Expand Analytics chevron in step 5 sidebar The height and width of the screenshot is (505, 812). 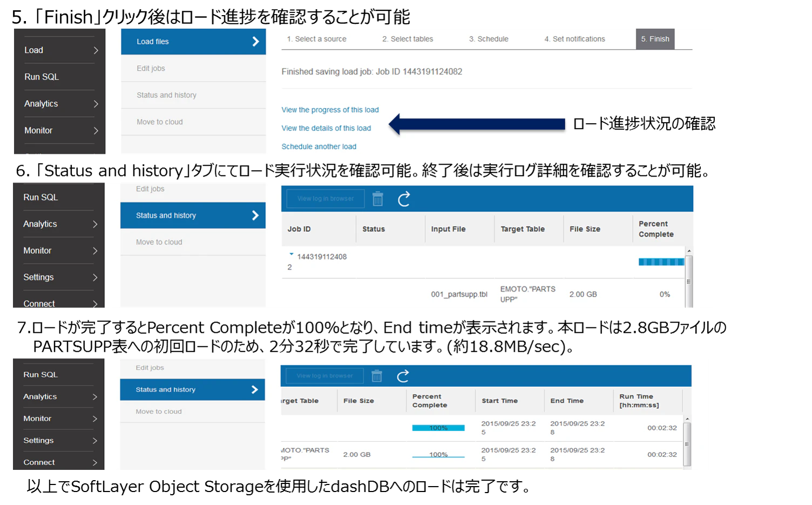click(96, 104)
